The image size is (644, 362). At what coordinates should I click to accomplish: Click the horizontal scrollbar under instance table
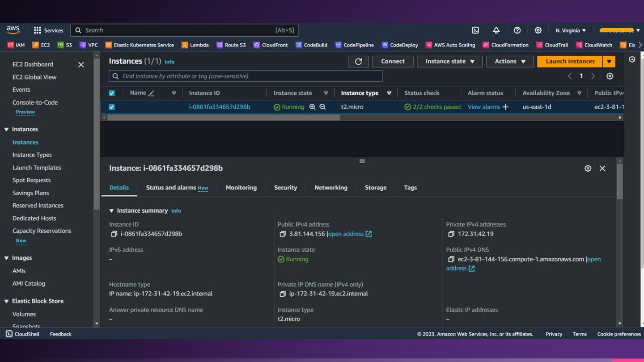click(x=224, y=118)
